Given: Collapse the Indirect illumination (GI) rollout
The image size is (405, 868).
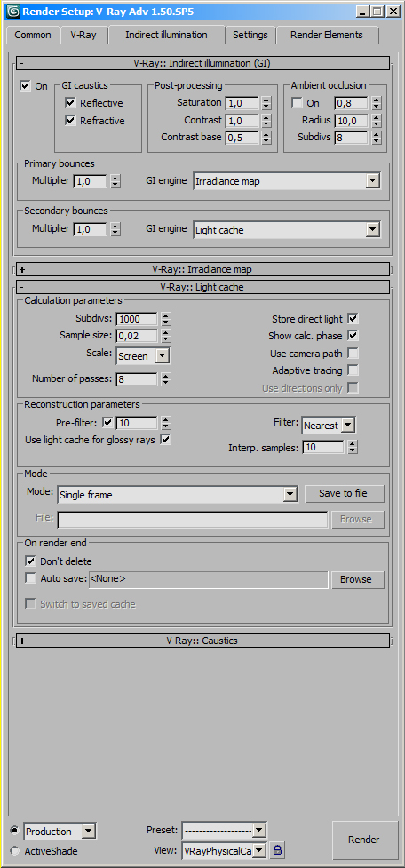Looking at the screenshot, I should tap(202, 63).
